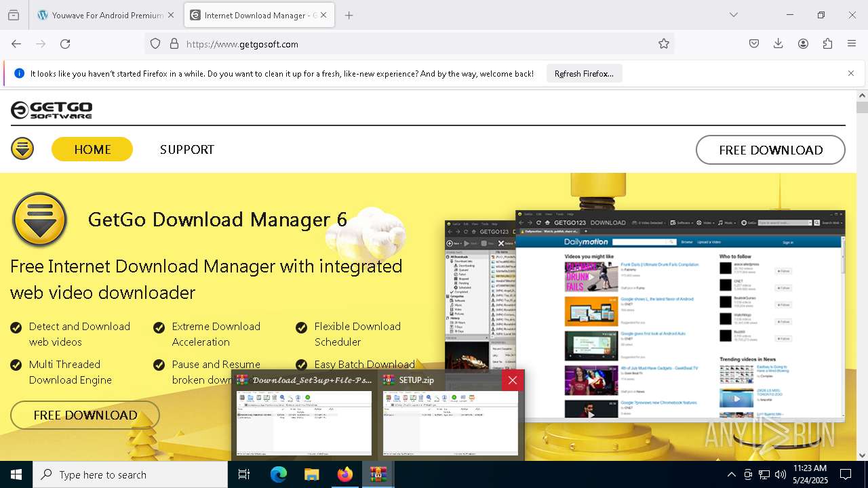This screenshot has height=488, width=868.
Task: Click the Flexible Download Scheduler feature text
Action: click(x=357, y=334)
